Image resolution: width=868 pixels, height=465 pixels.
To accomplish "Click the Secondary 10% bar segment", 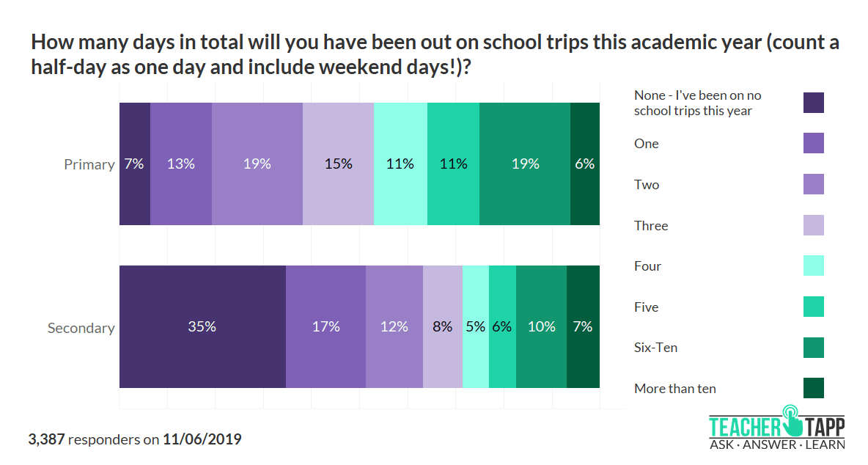I will click(x=541, y=326).
